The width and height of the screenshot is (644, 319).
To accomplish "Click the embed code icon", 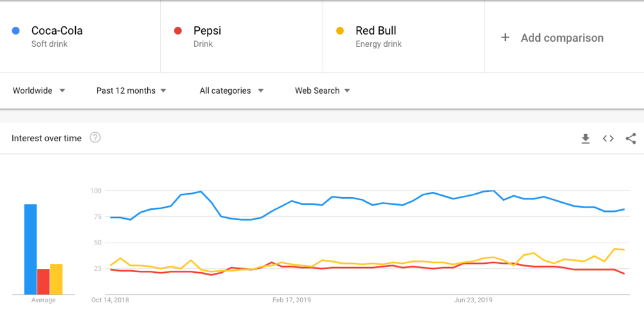I will pyautogui.click(x=608, y=139).
